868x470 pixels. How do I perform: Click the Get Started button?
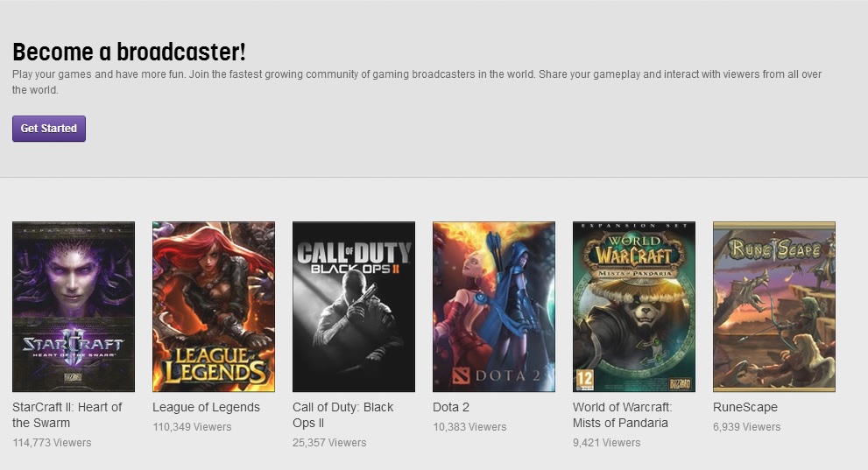49,129
